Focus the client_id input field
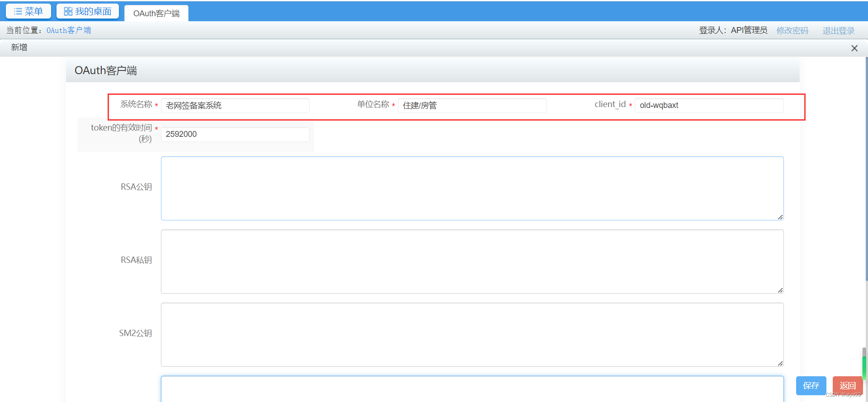The image size is (868, 402). pyautogui.click(x=709, y=105)
